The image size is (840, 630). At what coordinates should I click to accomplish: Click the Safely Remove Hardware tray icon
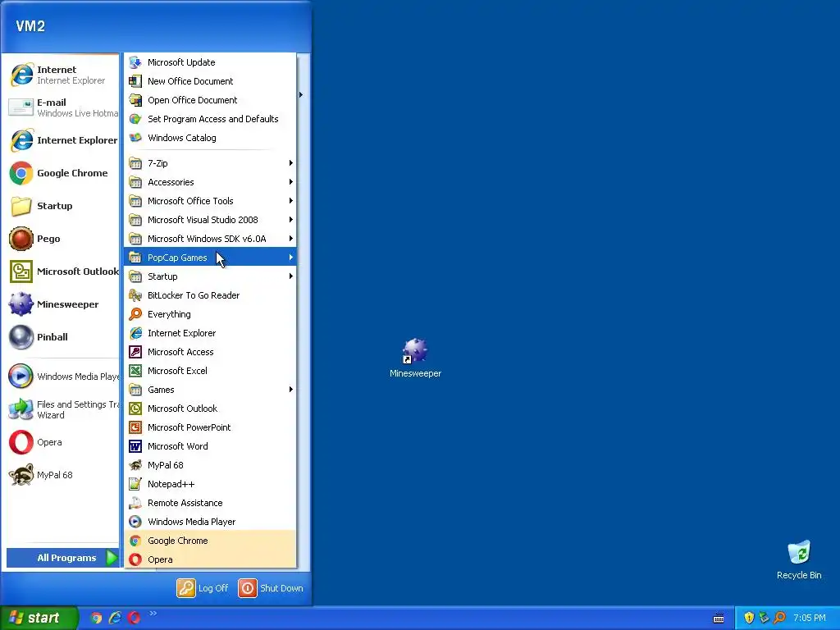[764, 618]
